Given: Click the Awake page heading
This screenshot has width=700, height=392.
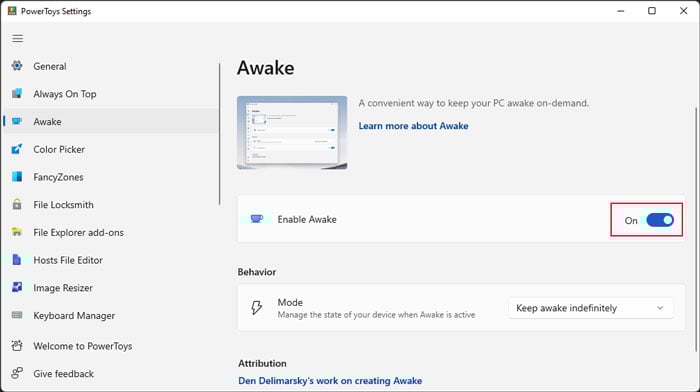Looking at the screenshot, I should [266, 68].
